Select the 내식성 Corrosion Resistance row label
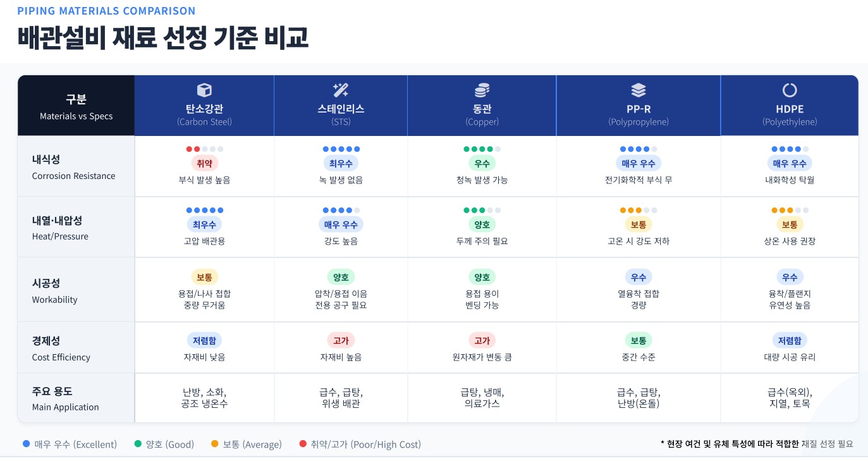 (73, 168)
